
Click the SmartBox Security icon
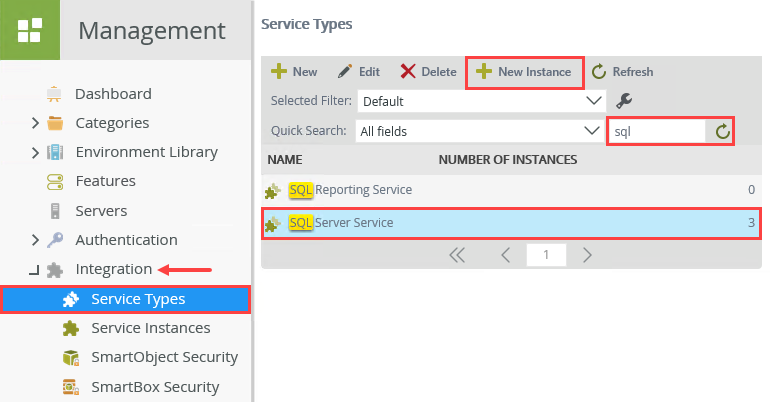[x=71, y=386]
